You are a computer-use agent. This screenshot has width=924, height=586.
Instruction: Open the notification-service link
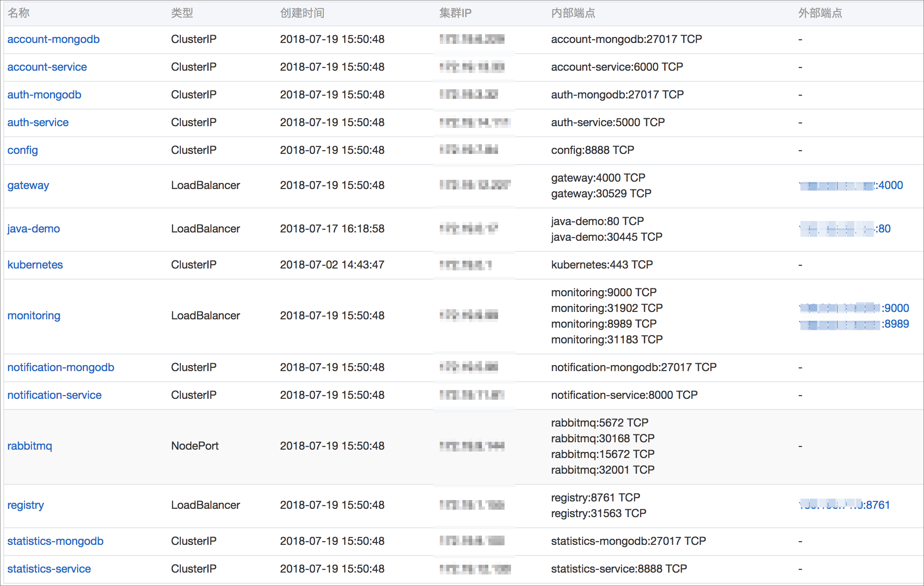(x=55, y=395)
